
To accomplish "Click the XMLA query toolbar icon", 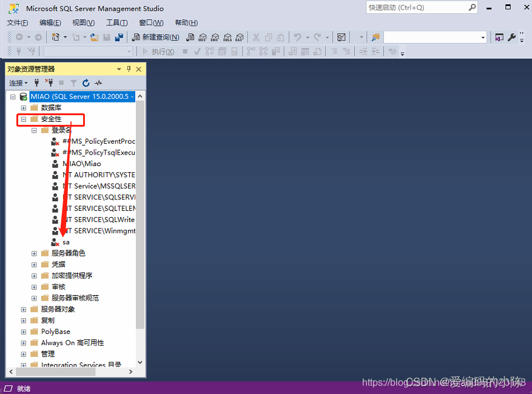I will 227,38.
